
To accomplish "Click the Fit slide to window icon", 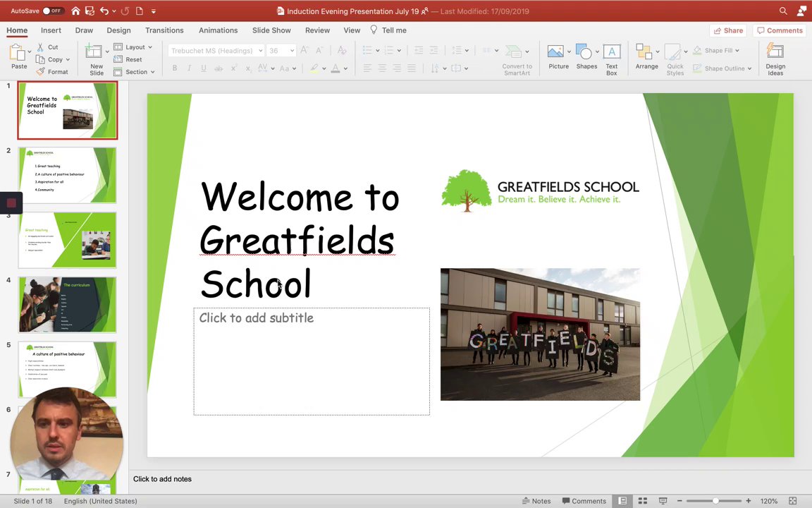I will click(792, 501).
